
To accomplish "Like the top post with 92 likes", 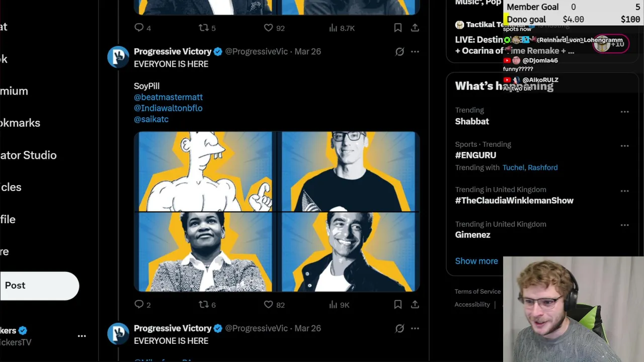I will tap(269, 28).
